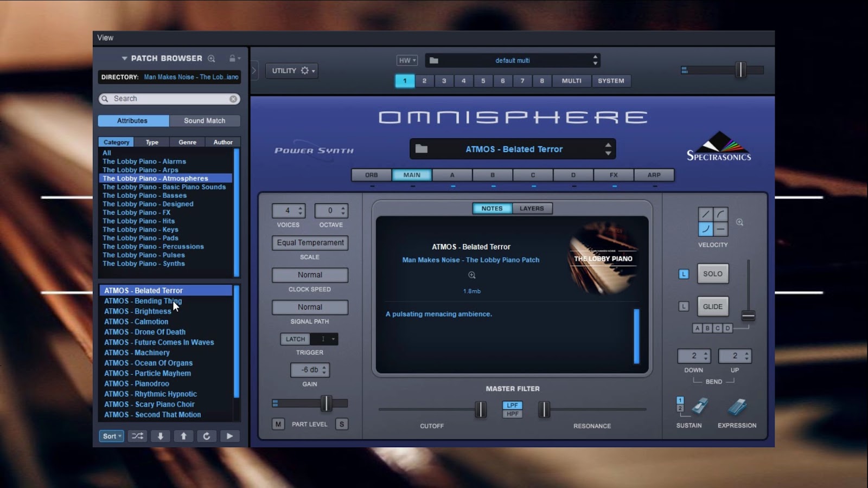The height and width of the screenshot is (488, 868).
Task: Audition the patch with the play icon
Action: 230,436
